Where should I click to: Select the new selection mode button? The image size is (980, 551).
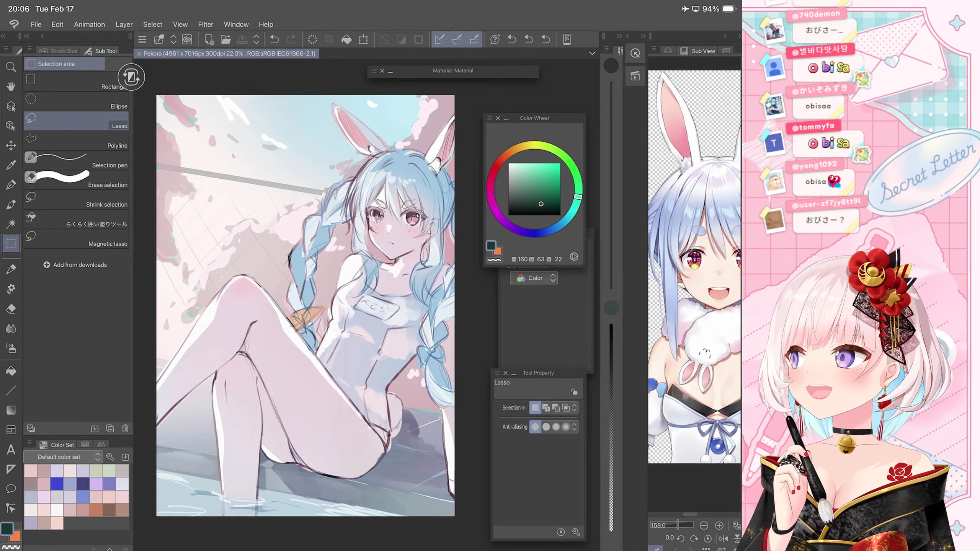535,408
